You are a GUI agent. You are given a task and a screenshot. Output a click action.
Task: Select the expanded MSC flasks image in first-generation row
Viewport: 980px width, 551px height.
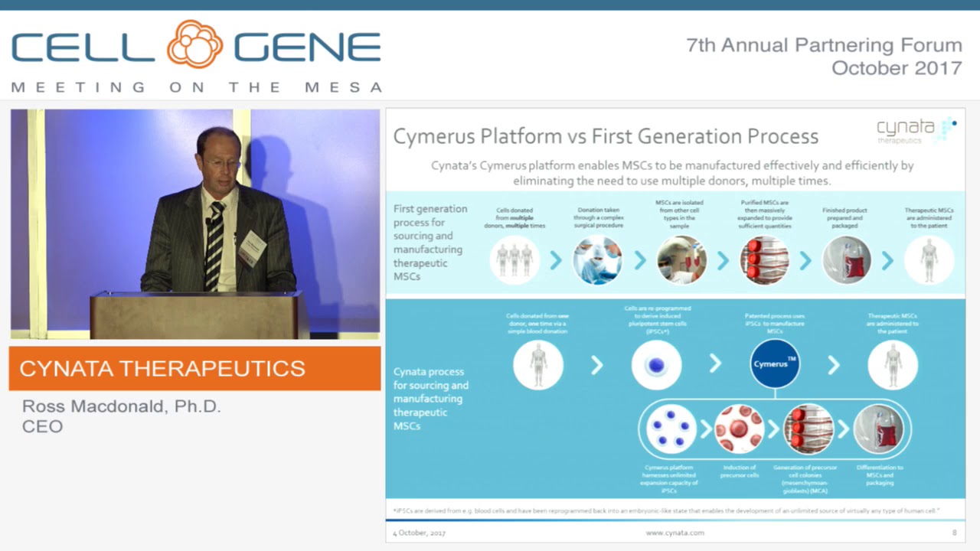764,260
